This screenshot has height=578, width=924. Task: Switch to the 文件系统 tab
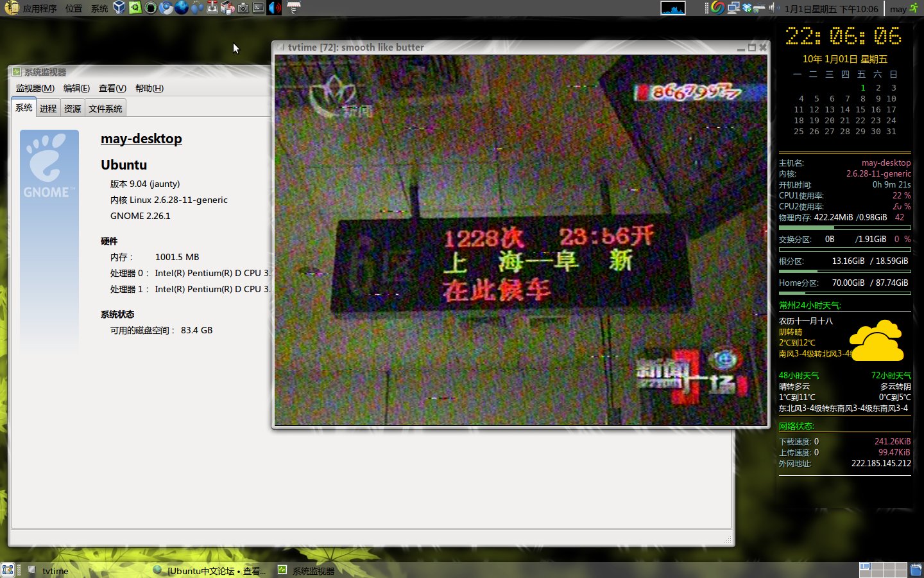pos(105,109)
